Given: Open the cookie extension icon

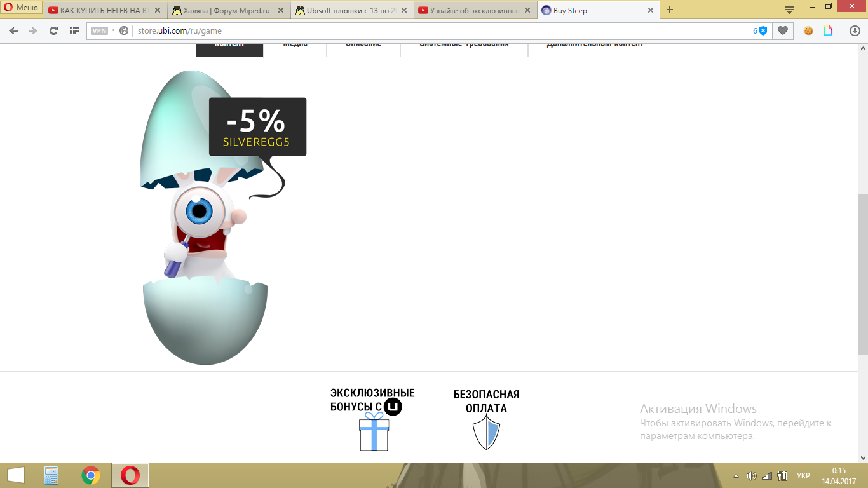Looking at the screenshot, I should pyautogui.click(x=809, y=30).
